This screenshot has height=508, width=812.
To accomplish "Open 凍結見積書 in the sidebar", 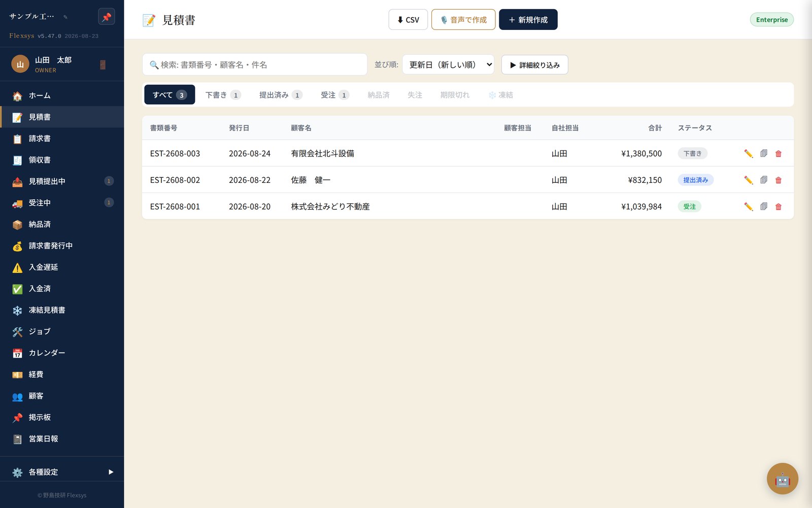I will [x=62, y=310].
